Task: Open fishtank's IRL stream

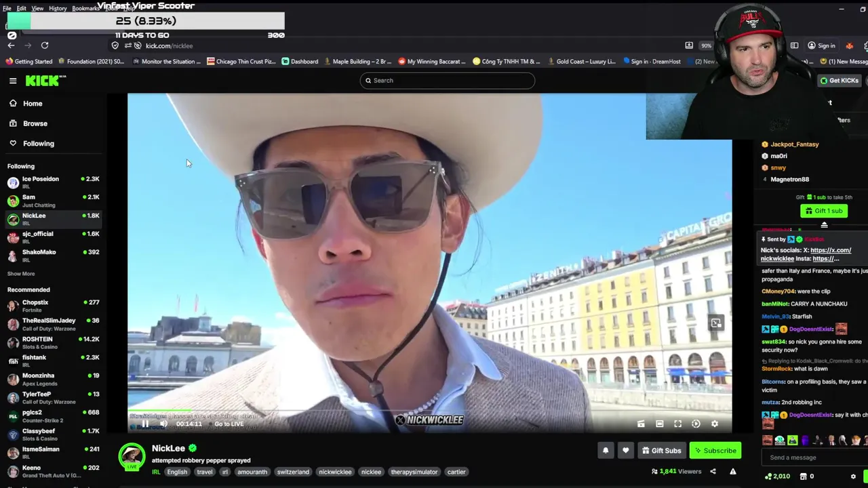Action: click(53, 361)
